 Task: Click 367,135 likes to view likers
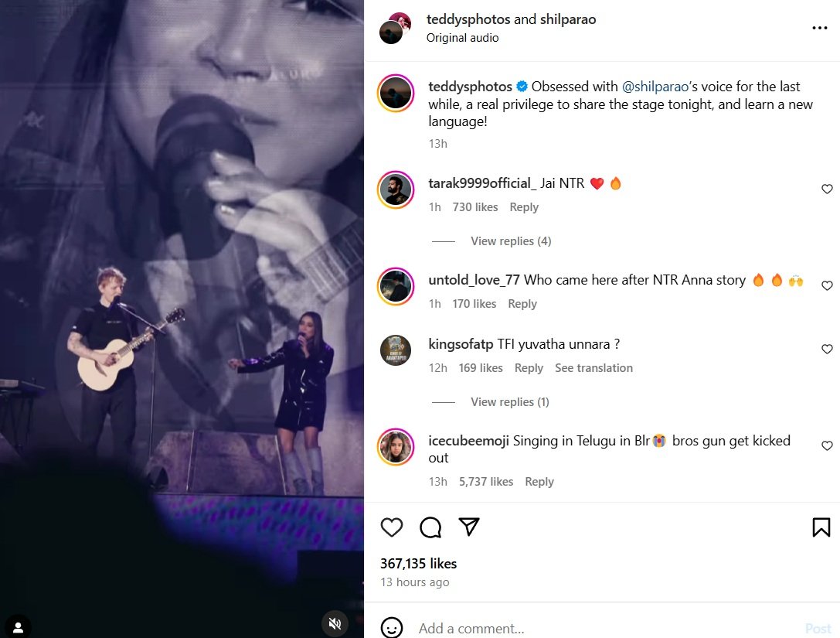tap(418, 563)
